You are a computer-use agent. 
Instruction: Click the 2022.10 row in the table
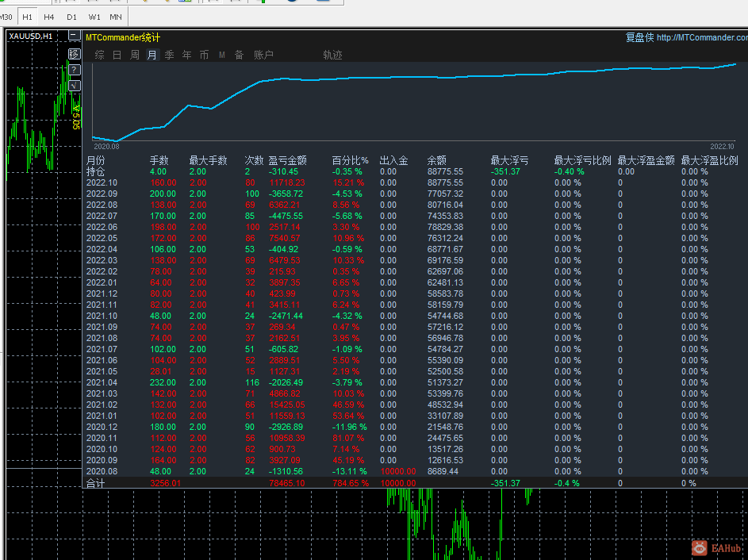coord(102,182)
